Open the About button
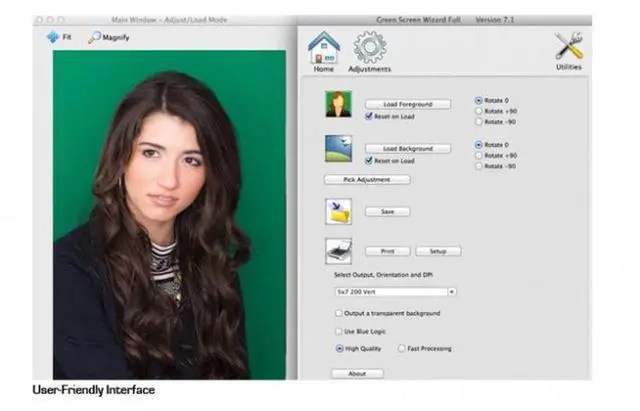640x411 pixels. 357,373
